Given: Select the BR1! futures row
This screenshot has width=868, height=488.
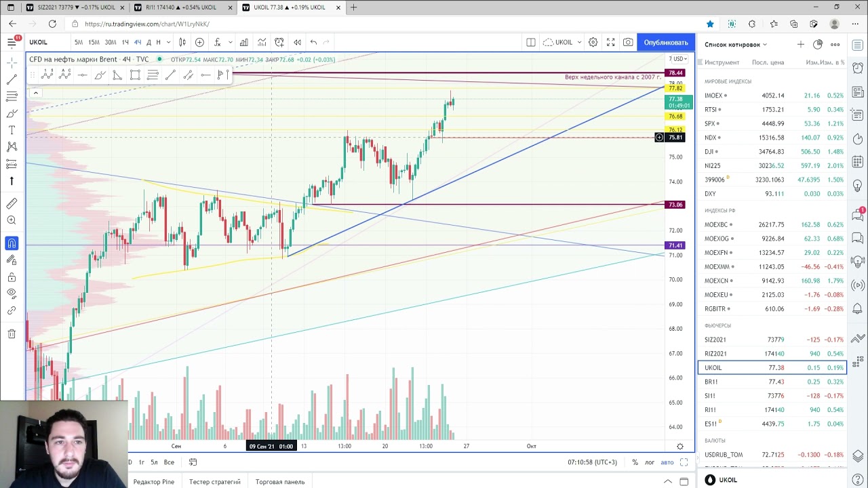Looking at the screenshot, I should pyautogui.click(x=772, y=382).
